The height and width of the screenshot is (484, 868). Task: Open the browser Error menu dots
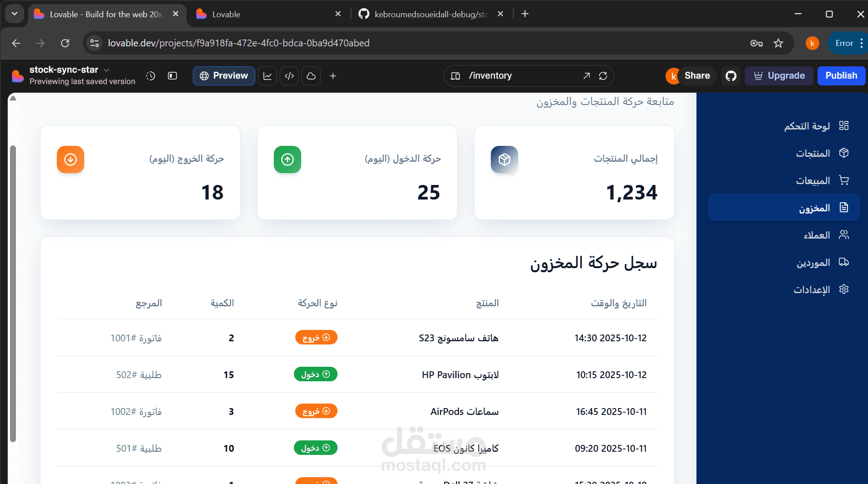coord(862,43)
